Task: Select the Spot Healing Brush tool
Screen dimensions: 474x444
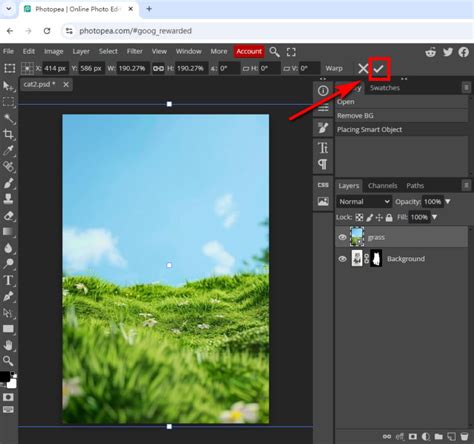Action: pyautogui.click(x=8, y=166)
